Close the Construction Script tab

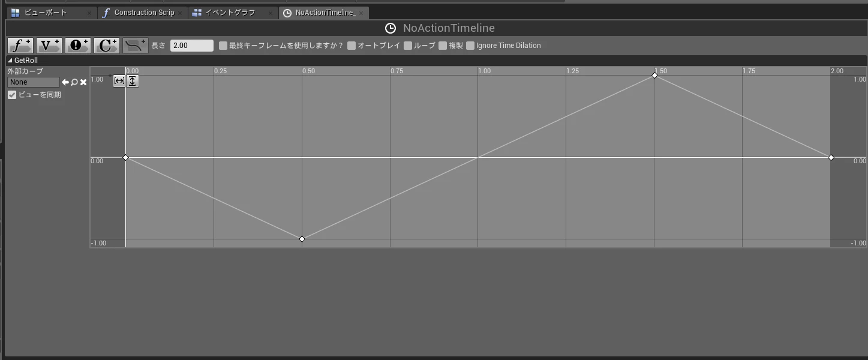tap(180, 13)
